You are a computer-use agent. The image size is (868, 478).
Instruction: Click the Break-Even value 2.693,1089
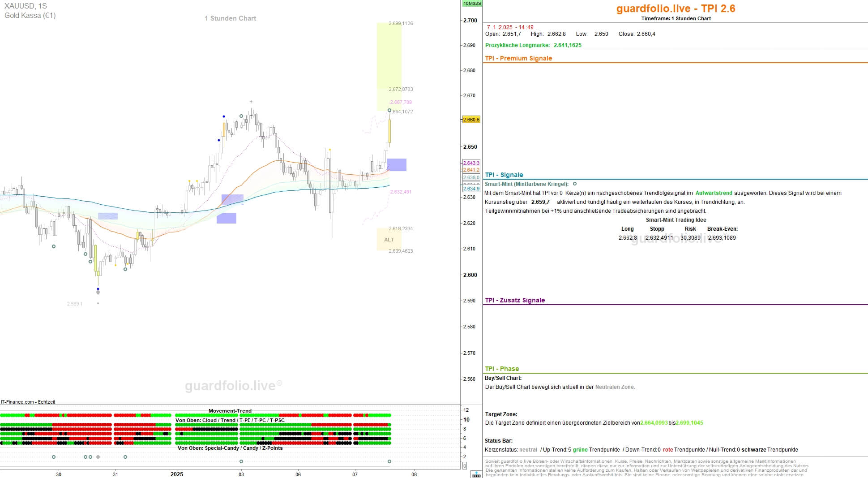pos(722,238)
